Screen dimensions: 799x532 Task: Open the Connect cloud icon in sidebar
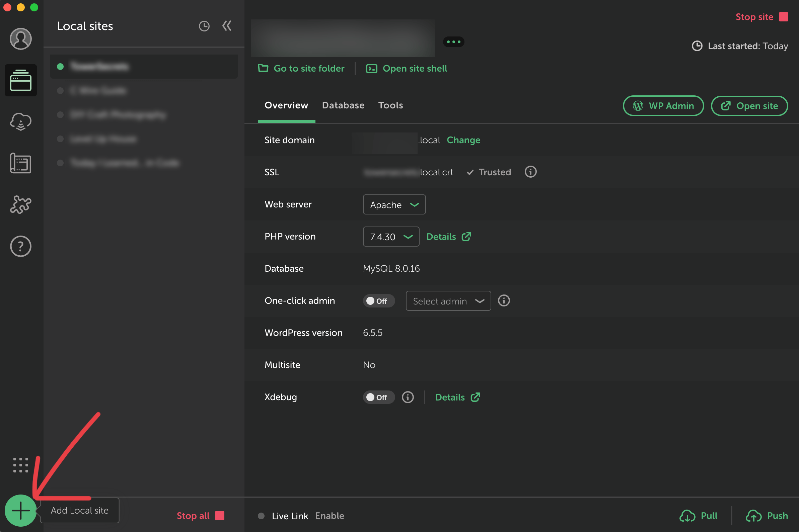tap(21, 122)
